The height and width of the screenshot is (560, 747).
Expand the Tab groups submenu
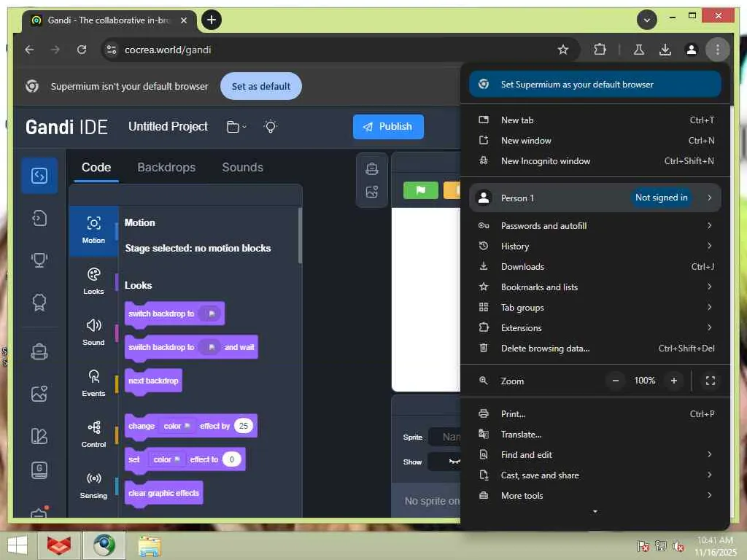tap(709, 307)
